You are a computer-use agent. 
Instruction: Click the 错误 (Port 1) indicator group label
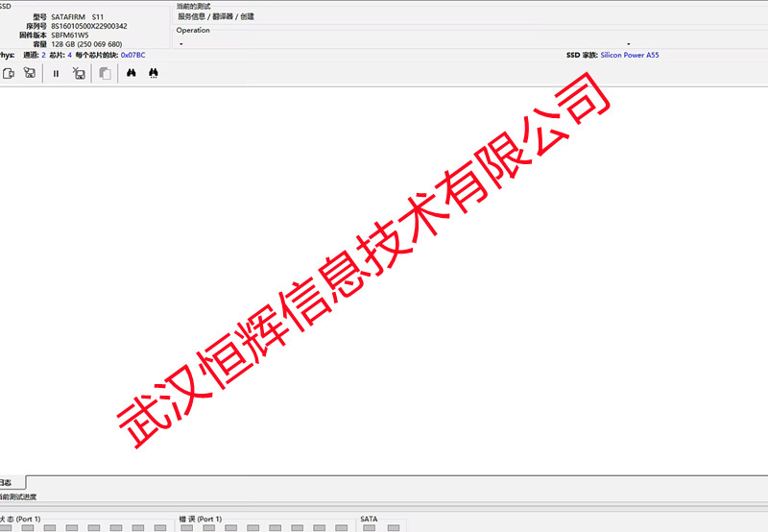pyautogui.click(x=201, y=519)
